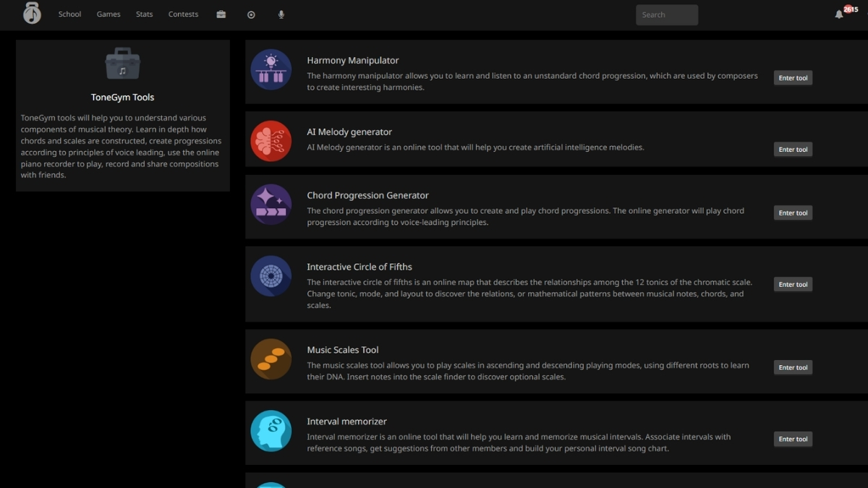The height and width of the screenshot is (488, 868).
Task: Click Enter tool for Music Scales Tool
Action: point(793,367)
